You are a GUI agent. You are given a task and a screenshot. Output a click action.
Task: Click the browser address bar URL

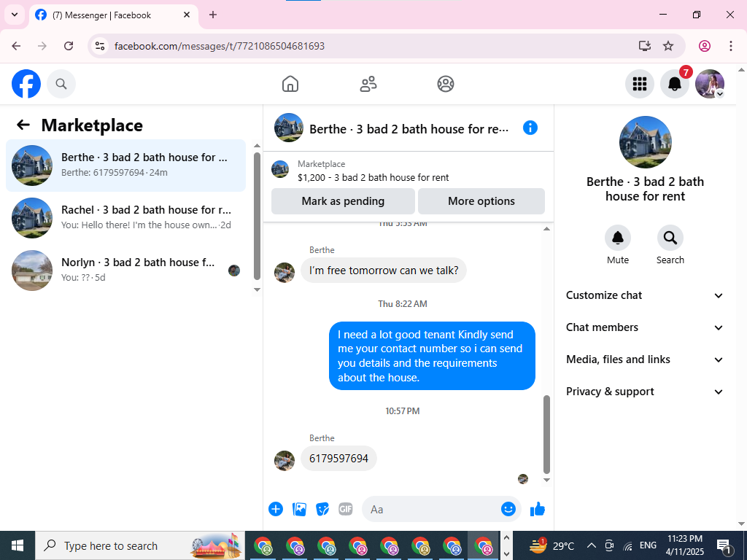pos(220,46)
